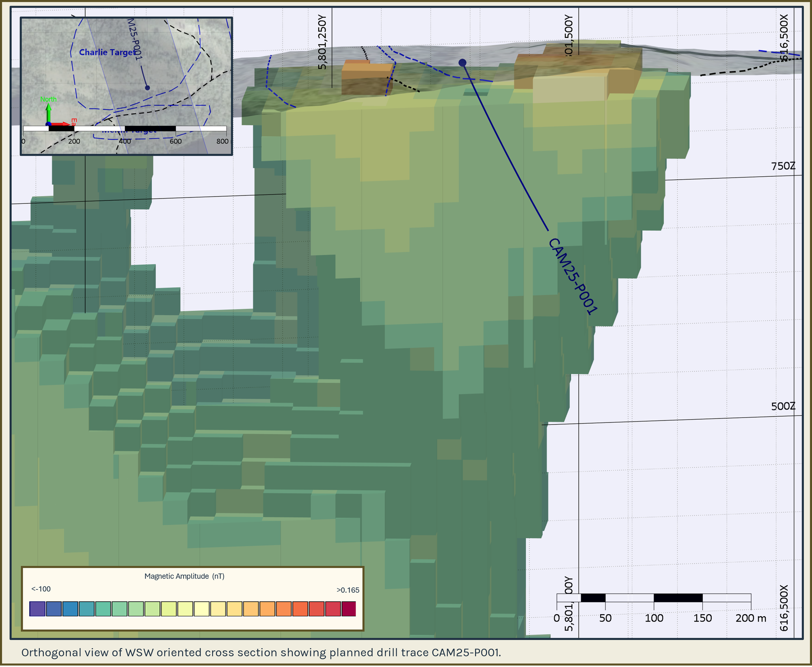Click the >0.165 maximum value label

tap(348, 590)
